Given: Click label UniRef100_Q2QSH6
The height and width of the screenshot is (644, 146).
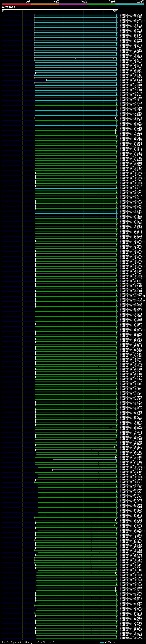Looking at the screenshot, I should (x=131, y=32).
